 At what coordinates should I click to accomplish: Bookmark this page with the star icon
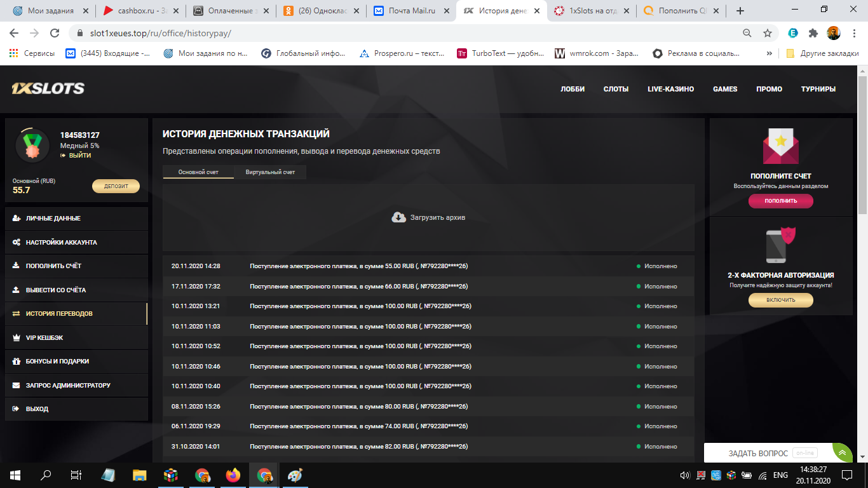point(768,33)
